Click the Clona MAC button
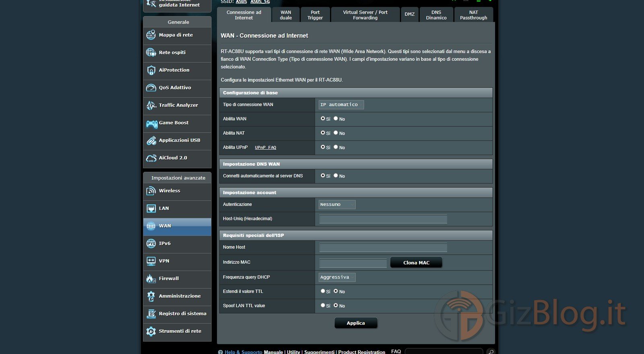Viewport: 644px width, 354px height. (x=416, y=263)
